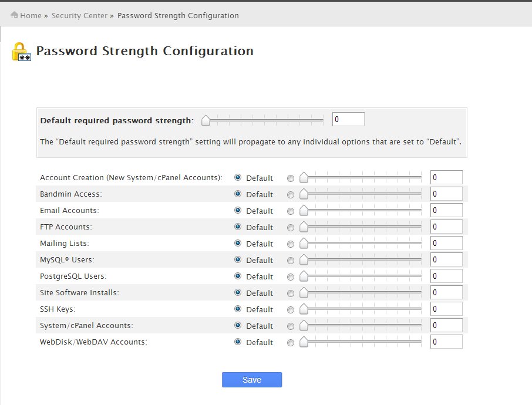Click Site Software Installs slider handle
Image resolution: width=532 pixels, height=405 pixels.
[304, 293]
